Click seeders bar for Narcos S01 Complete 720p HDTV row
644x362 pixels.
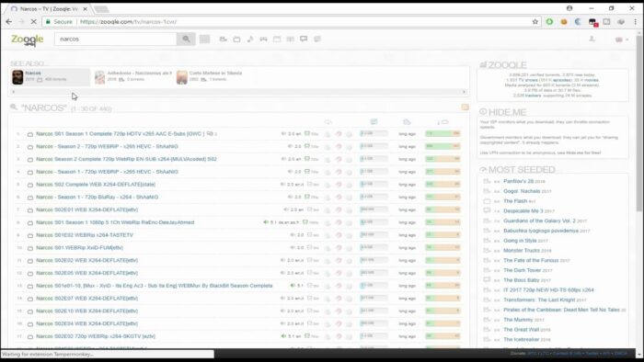443,133
